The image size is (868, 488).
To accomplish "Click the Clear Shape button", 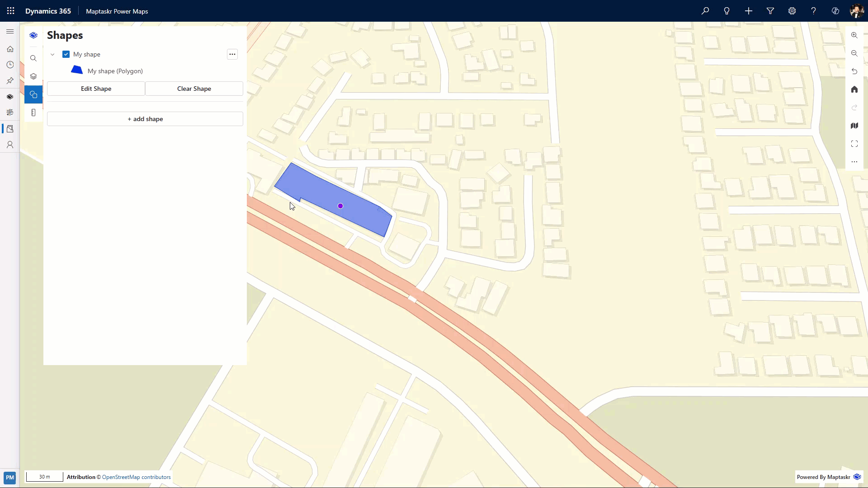I will pyautogui.click(x=194, y=89).
